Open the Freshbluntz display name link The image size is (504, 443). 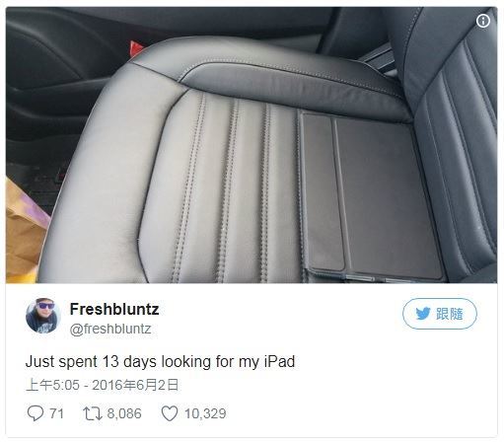tap(114, 309)
